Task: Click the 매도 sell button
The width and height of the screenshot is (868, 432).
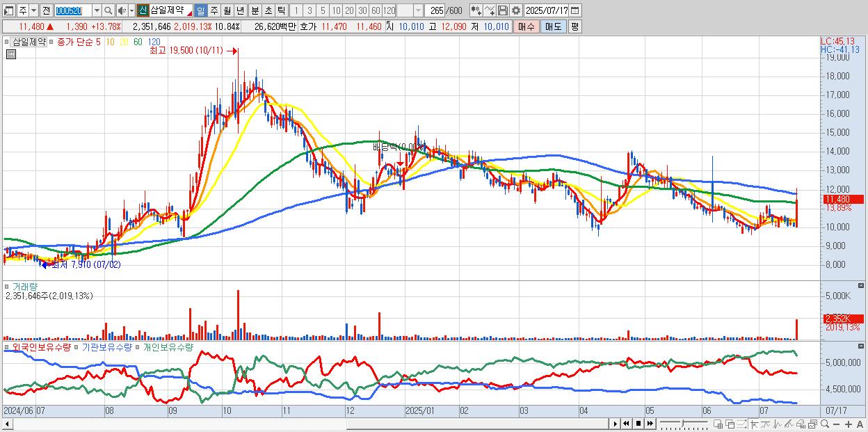Action: coord(554,26)
